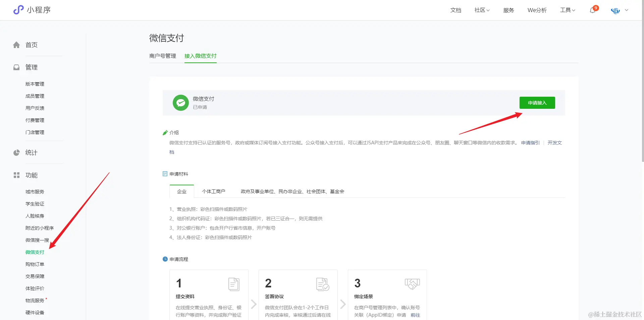Select 微信支付 in the sidebar
Viewport: 644px width, 320px height.
pyautogui.click(x=35, y=252)
